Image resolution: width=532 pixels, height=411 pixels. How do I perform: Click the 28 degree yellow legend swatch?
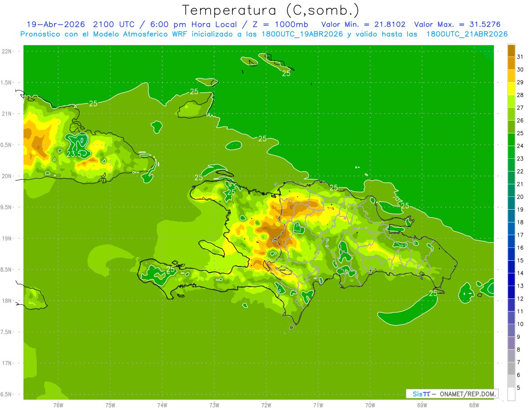tap(511, 89)
